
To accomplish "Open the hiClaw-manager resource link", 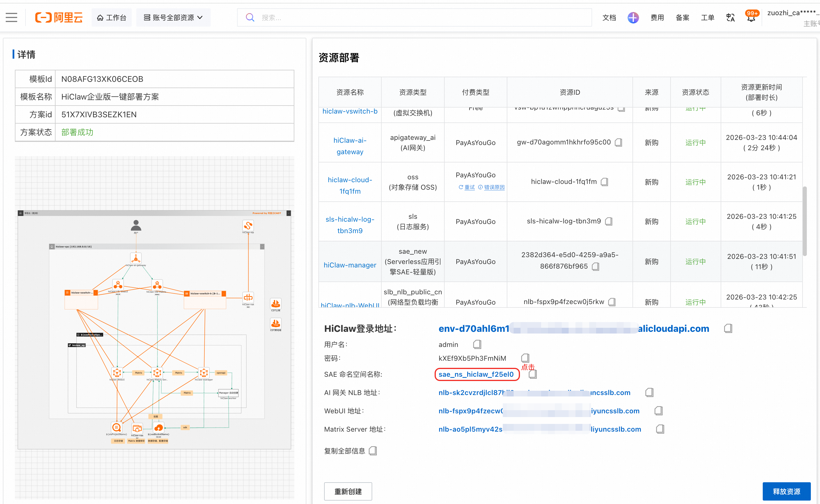I will [x=350, y=265].
